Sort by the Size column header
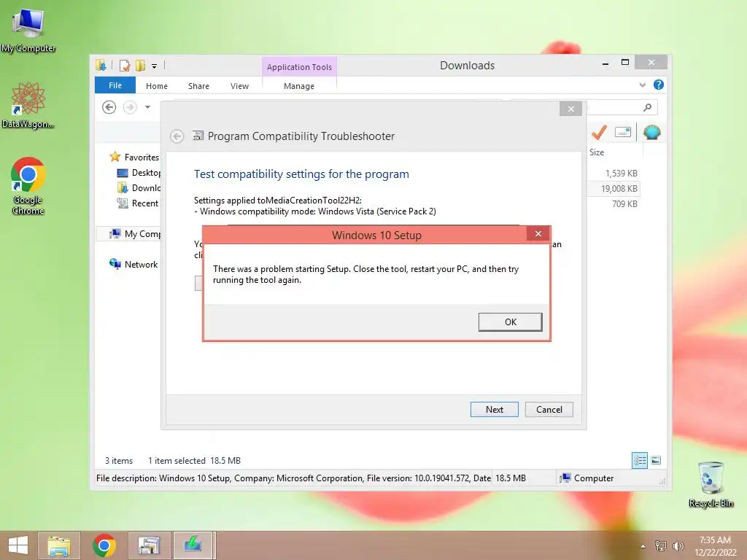 pos(597,152)
